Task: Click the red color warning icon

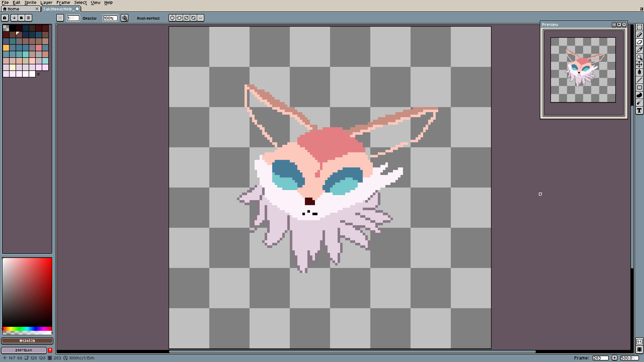Action: point(50,350)
